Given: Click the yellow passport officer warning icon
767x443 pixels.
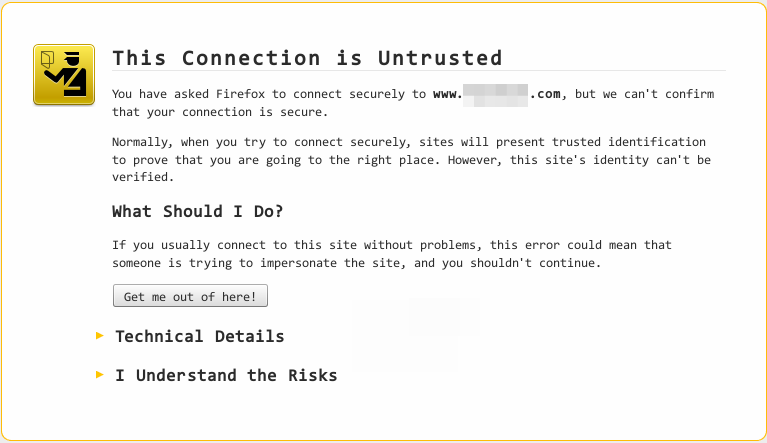Looking at the screenshot, I should [64, 74].
